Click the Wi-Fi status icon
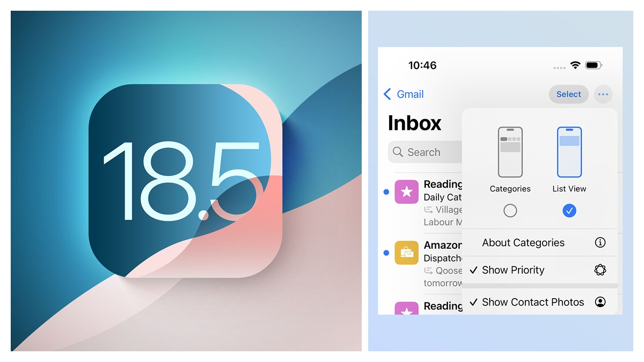 point(575,65)
